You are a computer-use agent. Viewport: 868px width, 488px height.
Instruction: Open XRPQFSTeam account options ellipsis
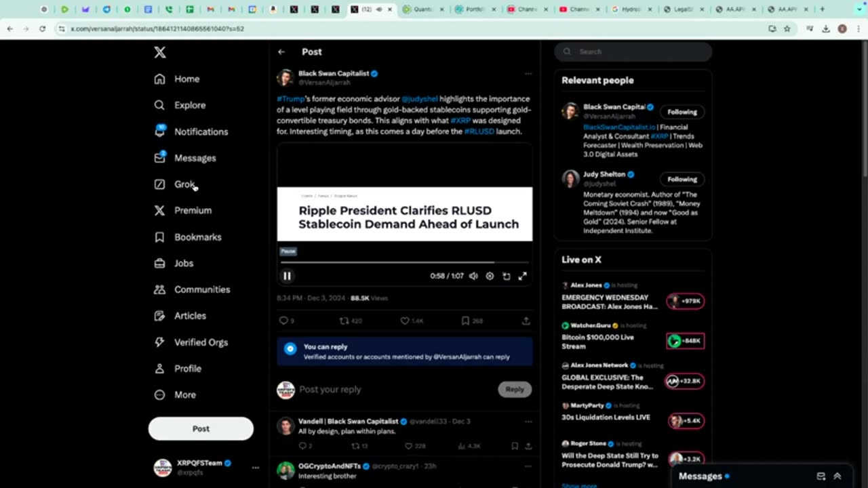[x=256, y=468]
